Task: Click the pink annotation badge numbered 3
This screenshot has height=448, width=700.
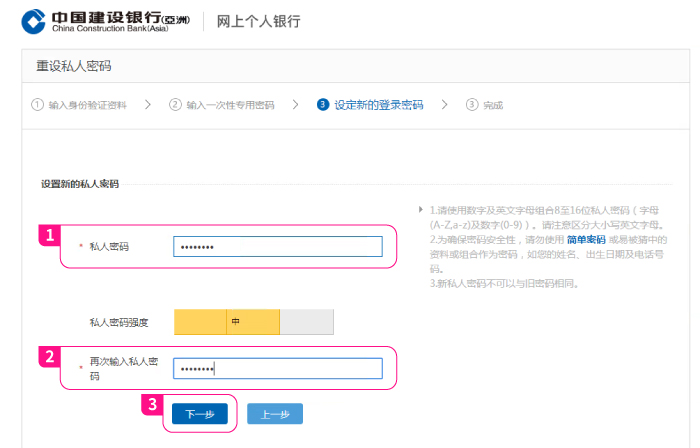Action: coord(152,403)
